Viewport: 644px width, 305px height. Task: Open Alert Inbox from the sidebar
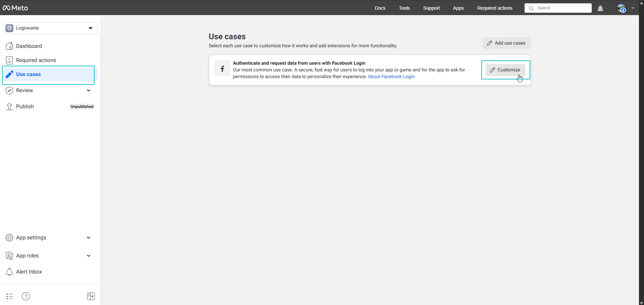29,272
